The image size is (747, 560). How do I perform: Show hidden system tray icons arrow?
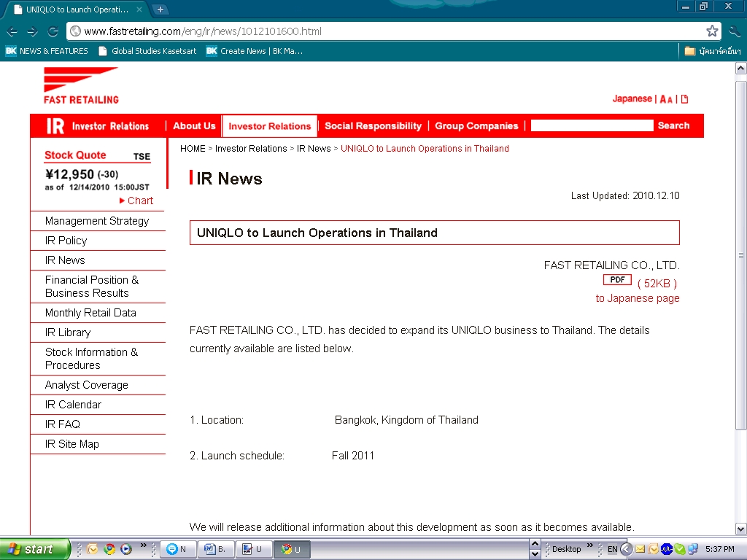pyautogui.click(x=626, y=549)
